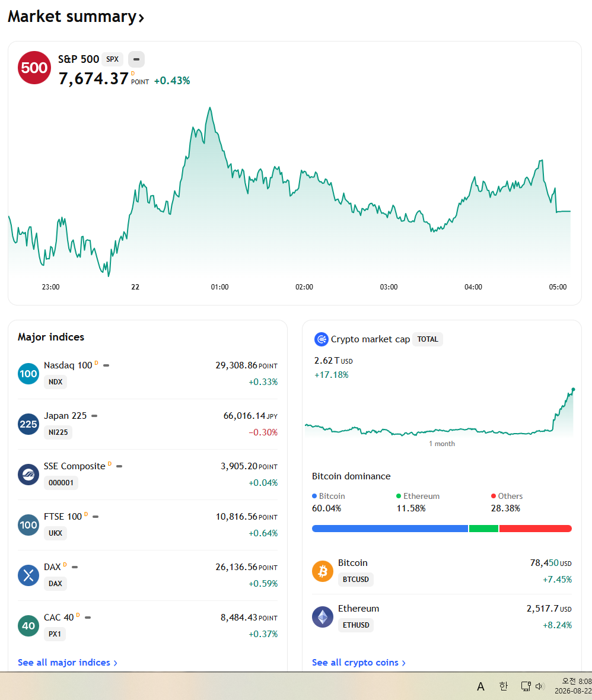Click the Japan 225 round logo icon

pyautogui.click(x=28, y=424)
